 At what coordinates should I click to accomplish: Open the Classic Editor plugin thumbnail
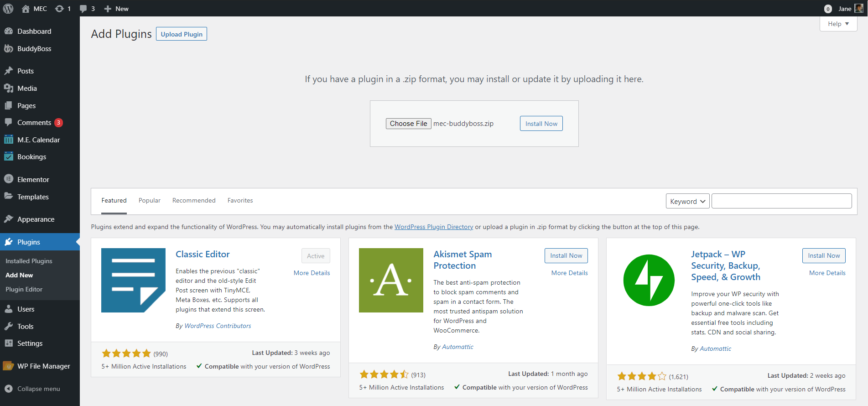click(133, 280)
